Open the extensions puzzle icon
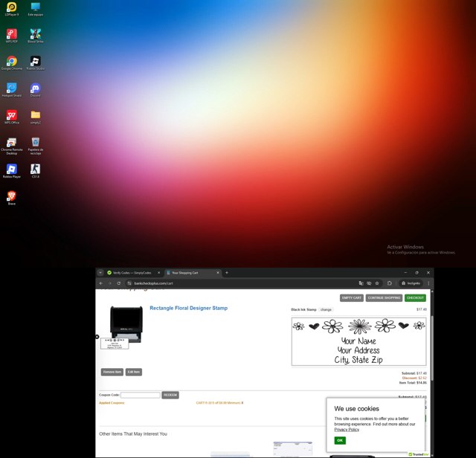Image resolution: width=476 pixels, height=458 pixels. 390,283
